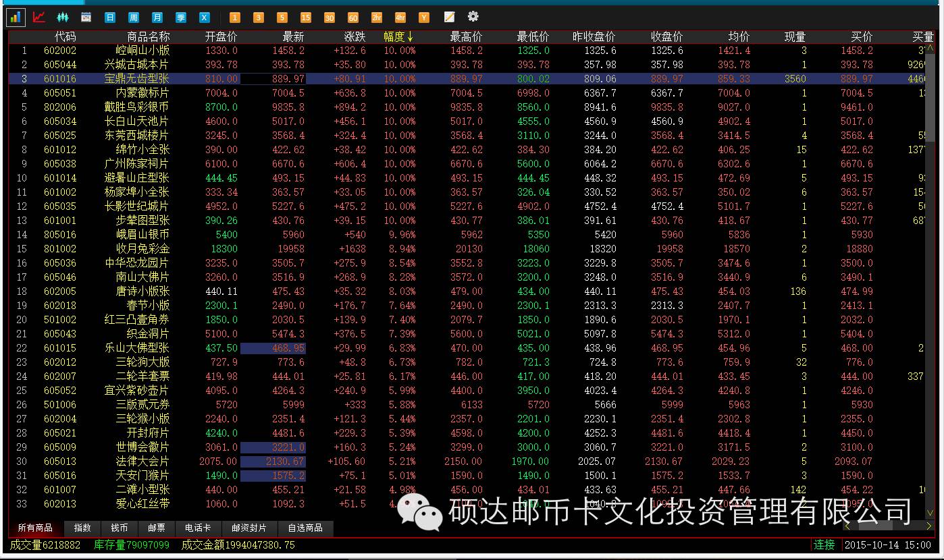This screenshot has height=560, width=944.
Task: Sort by 涨跌 column header
Action: click(355, 36)
